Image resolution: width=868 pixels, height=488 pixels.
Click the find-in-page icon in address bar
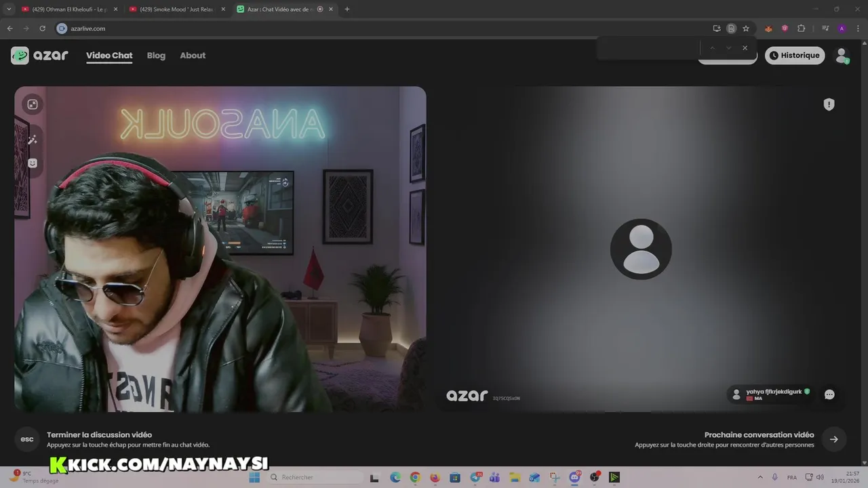(731, 28)
